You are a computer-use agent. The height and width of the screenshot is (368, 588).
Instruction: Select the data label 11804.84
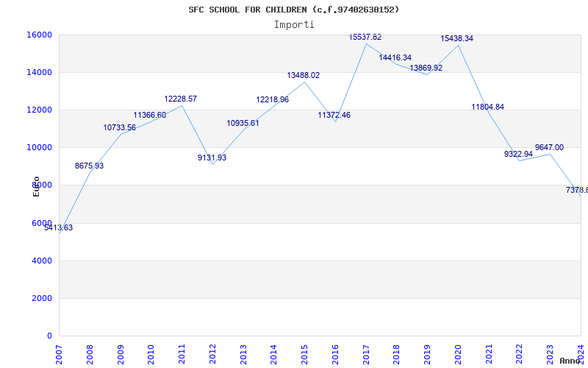(488, 107)
